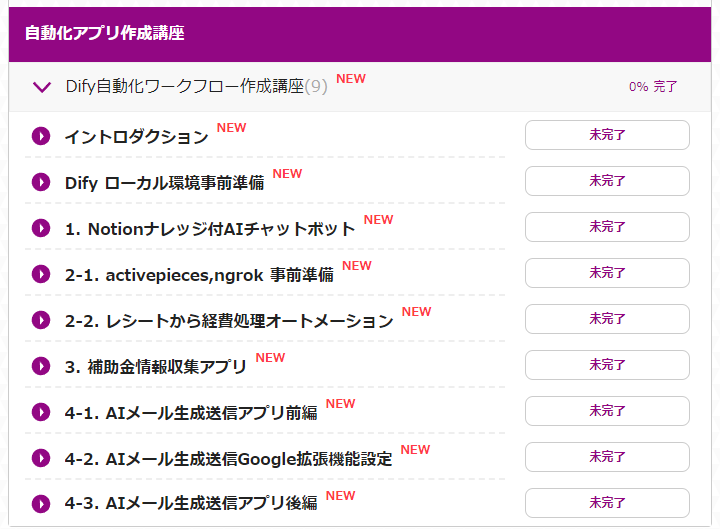This screenshot has height=529, width=720.
Task: Toggle 未完了 status for イントロダクション
Action: click(x=607, y=135)
